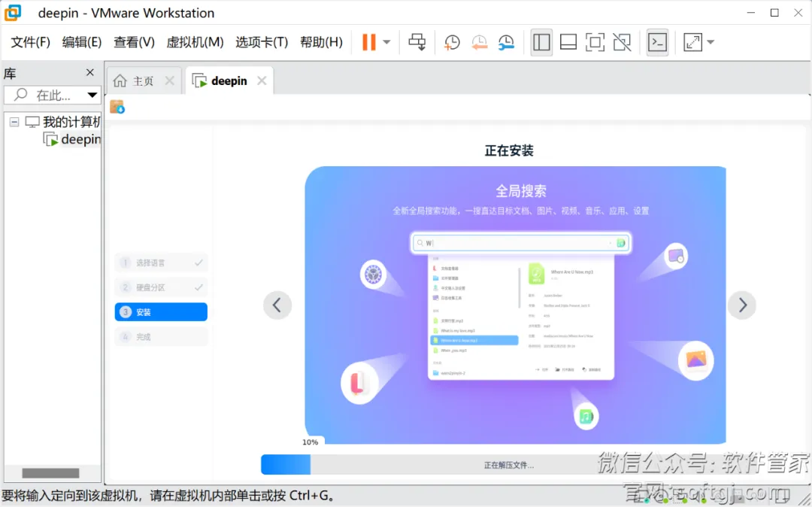The height and width of the screenshot is (507, 812).
Task: Click the 硬盘分区 step
Action: tap(161, 287)
